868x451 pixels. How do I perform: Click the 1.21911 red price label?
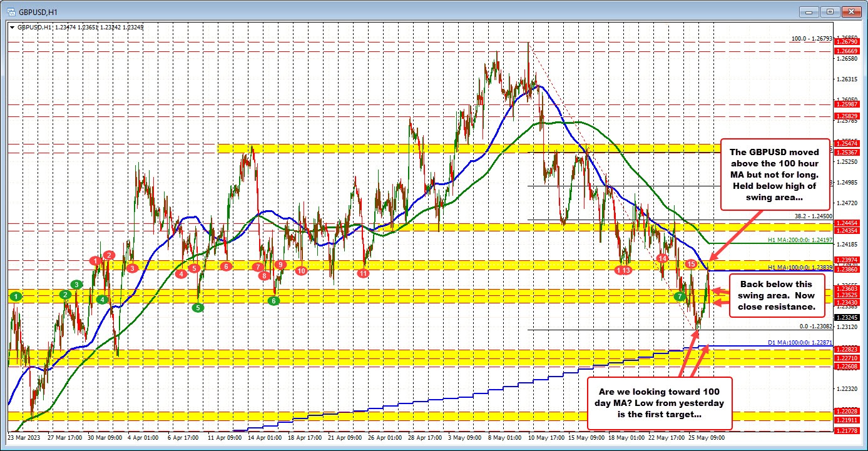coord(847,420)
